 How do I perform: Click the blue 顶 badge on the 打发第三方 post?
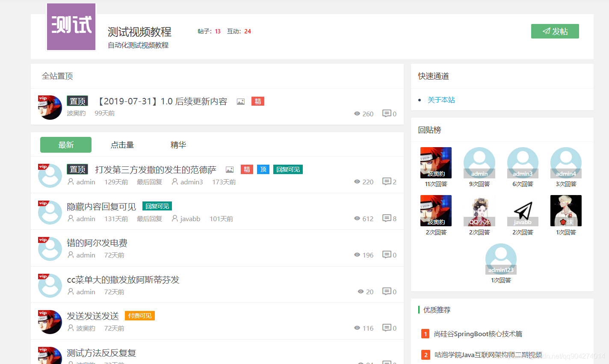click(263, 169)
